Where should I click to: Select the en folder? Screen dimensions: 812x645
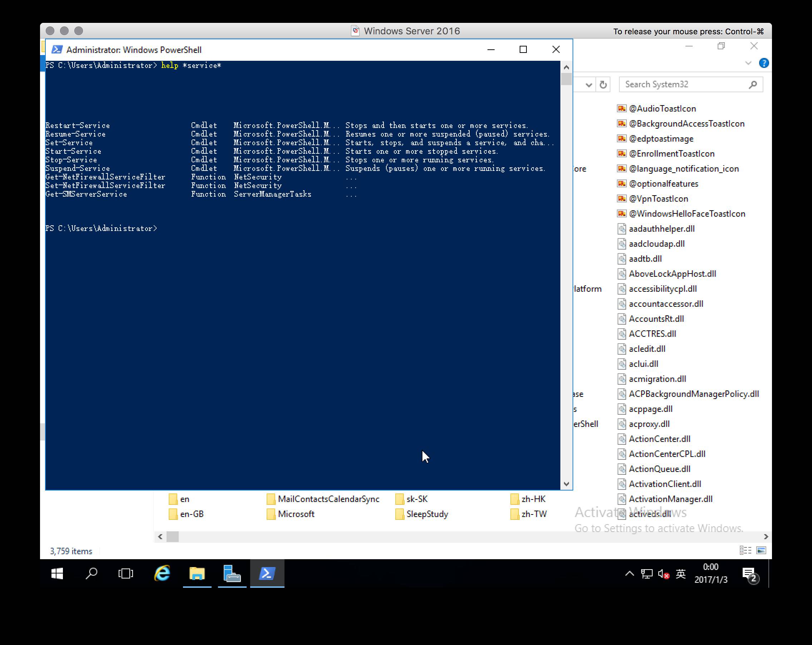(x=179, y=499)
